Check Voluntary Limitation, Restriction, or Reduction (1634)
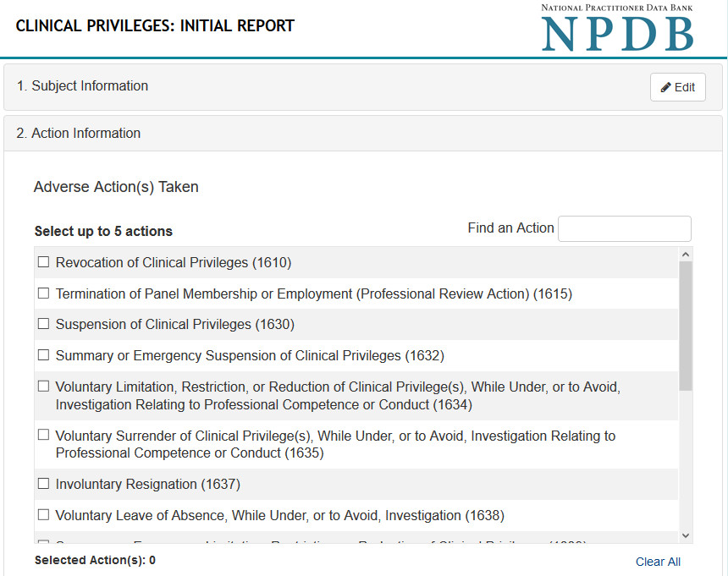Screen dimensions: 728x576 (x=43, y=387)
